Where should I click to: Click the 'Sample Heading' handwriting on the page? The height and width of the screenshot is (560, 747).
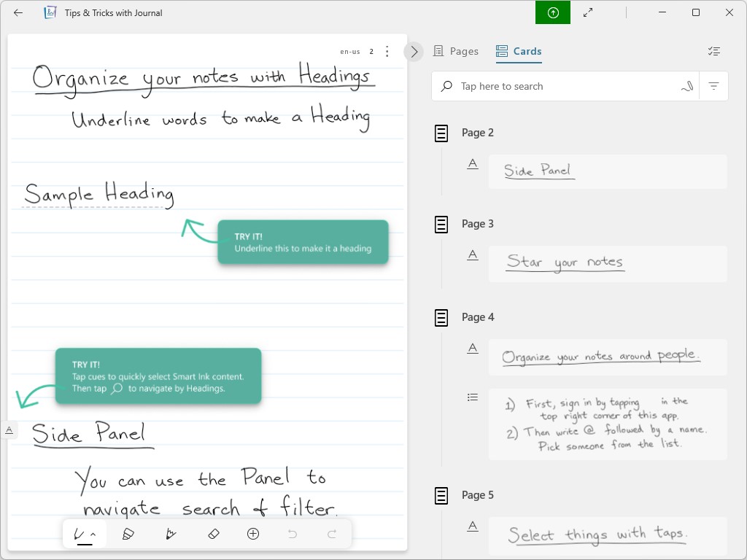[x=99, y=194]
